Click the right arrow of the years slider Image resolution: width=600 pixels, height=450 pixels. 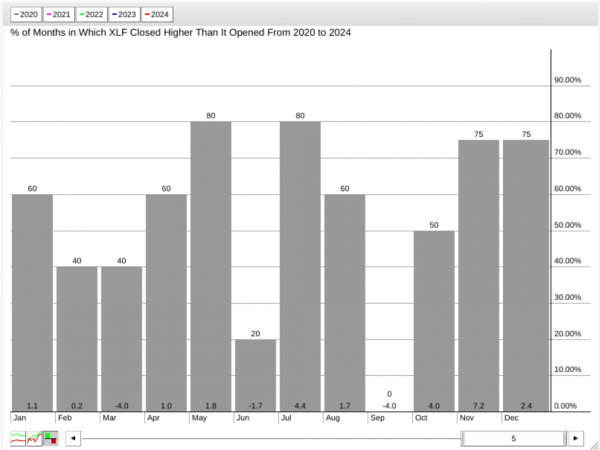click(576, 439)
